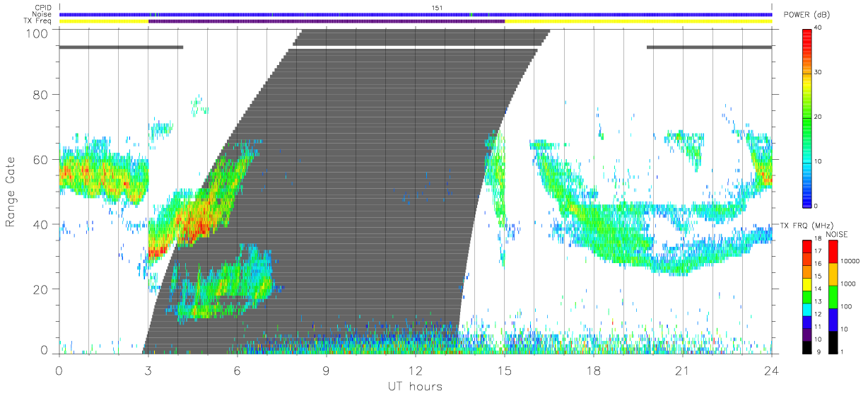Click the 80 tick on Range Gate axis
This screenshot has height=401, width=868.
(41, 94)
